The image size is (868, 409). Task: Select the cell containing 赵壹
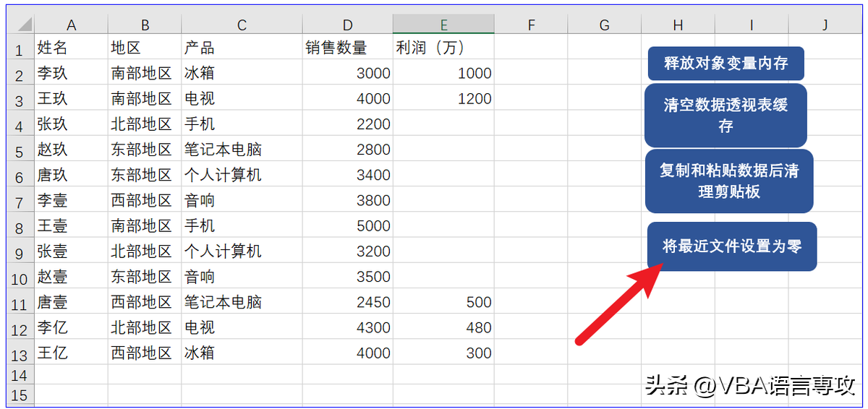(72, 277)
